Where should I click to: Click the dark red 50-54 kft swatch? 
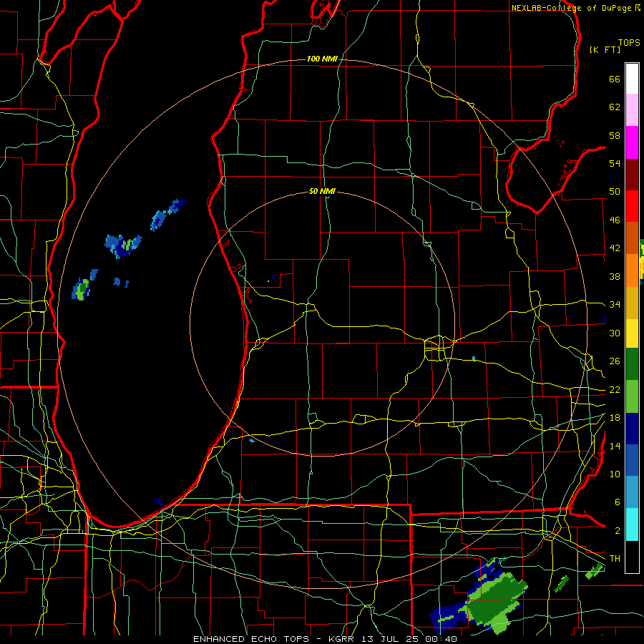click(632, 175)
